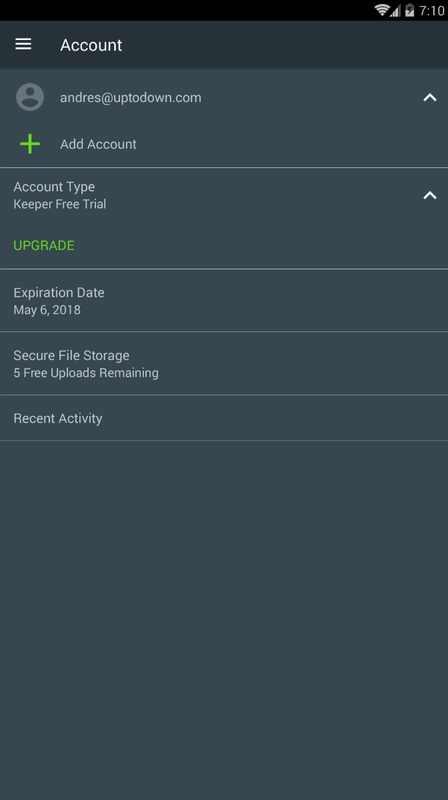Tap the cellular signal icon
Viewport: 448px width, 800px height.
pos(395,10)
